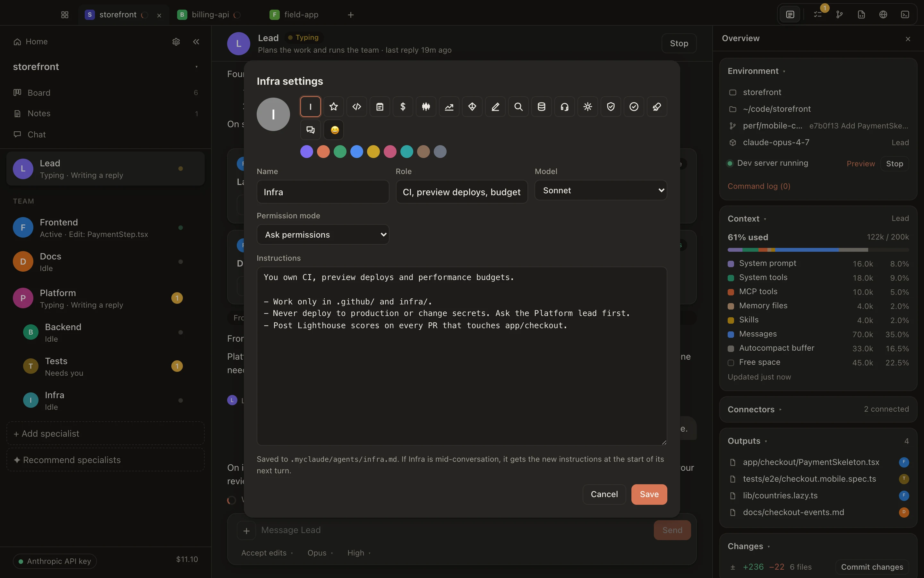Choose the database avatar icon
The width and height of the screenshot is (924, 578).
pos(542,107)
